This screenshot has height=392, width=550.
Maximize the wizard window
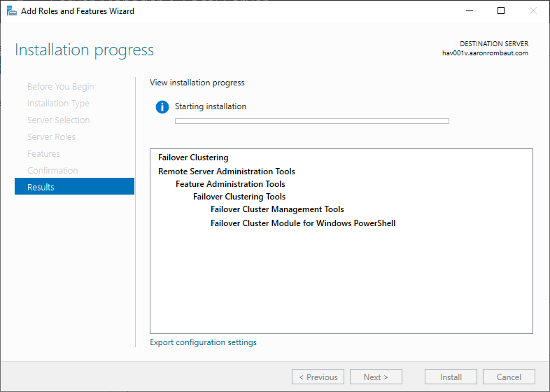point(501,10)
